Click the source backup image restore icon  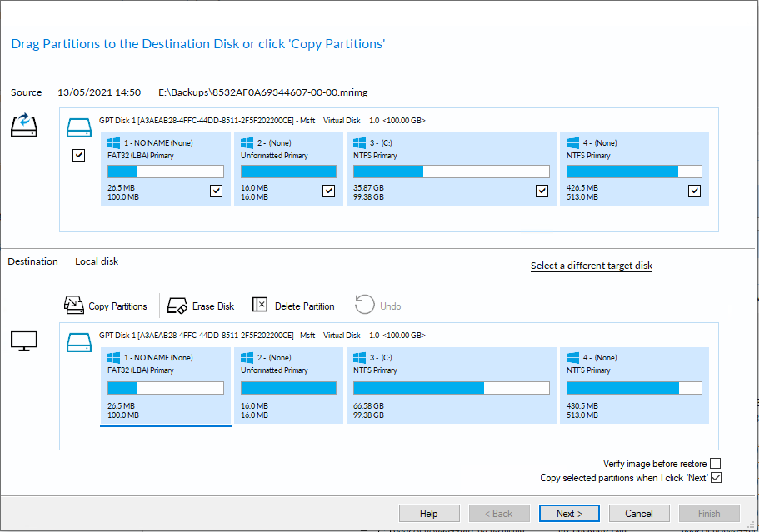24,125
